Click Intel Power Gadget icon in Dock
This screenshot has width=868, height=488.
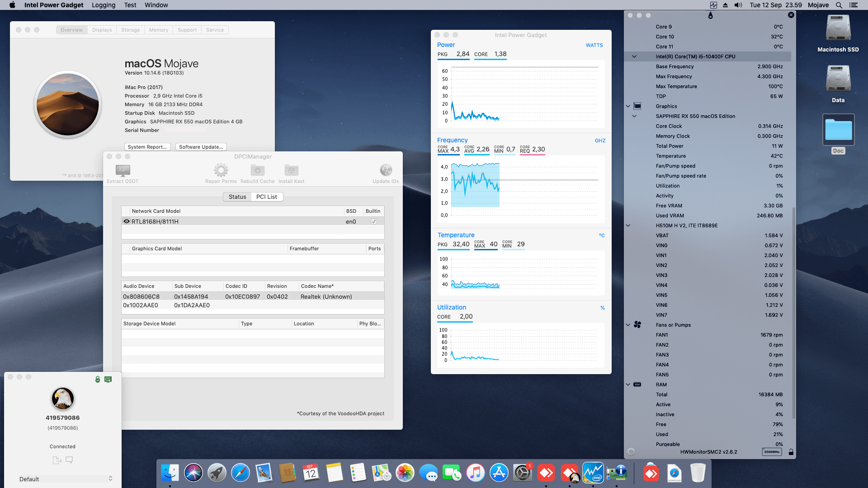[593, 473]
